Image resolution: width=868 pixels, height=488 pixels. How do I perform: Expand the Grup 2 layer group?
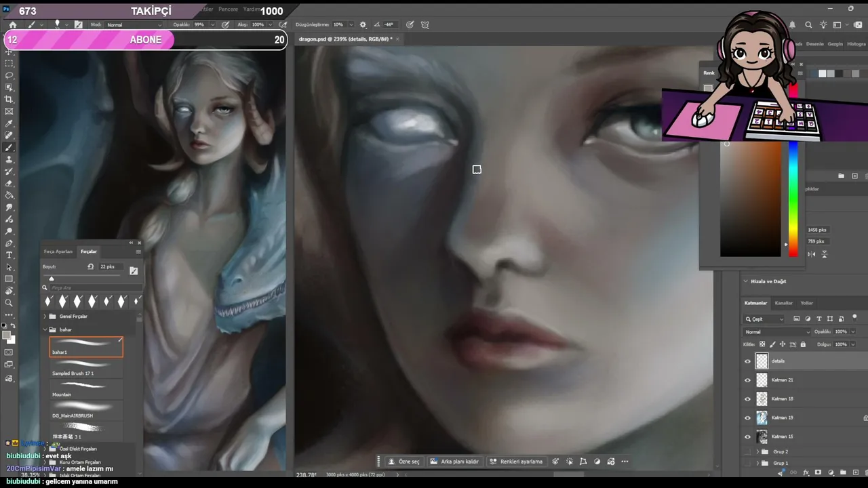(x=757, y=451)
